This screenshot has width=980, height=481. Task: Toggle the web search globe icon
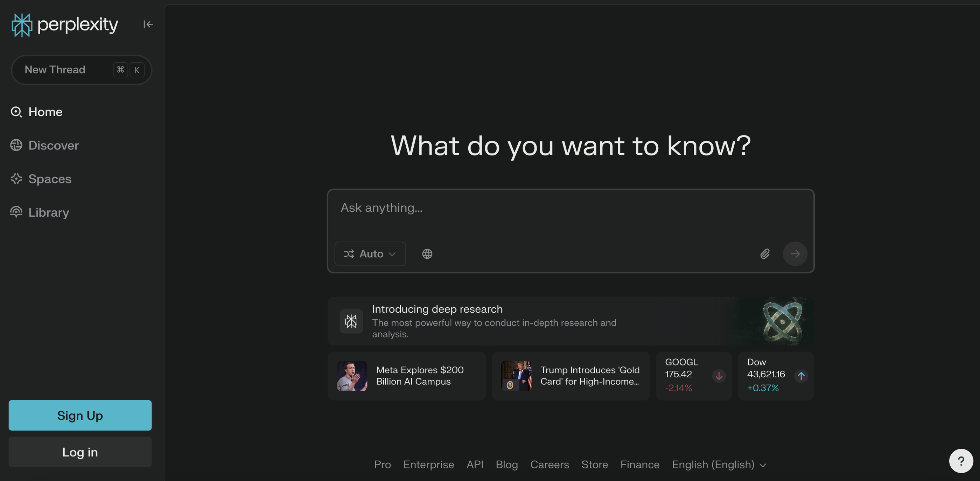(x=427, y=254)
